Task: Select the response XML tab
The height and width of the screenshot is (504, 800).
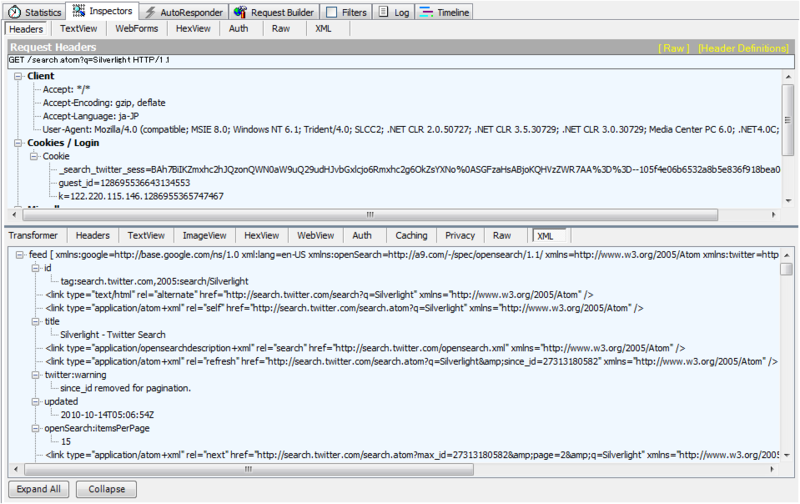Action: (x=548, y=236)
